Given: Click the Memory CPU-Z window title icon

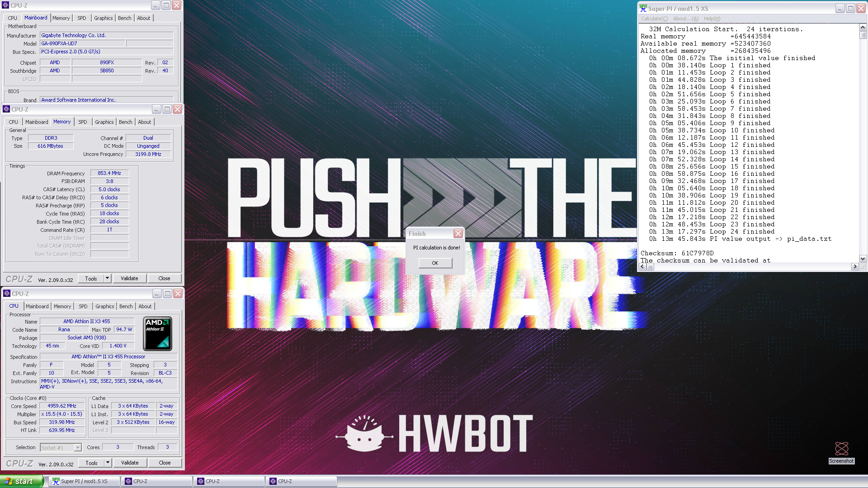Looking at the screenshot, I should pos(6,109).
